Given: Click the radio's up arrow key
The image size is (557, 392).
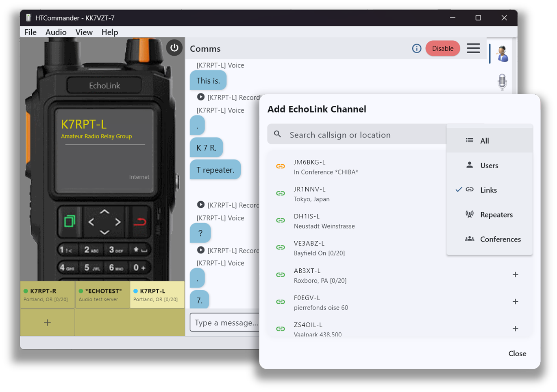Looking at the screenshot, I should 104,212.
